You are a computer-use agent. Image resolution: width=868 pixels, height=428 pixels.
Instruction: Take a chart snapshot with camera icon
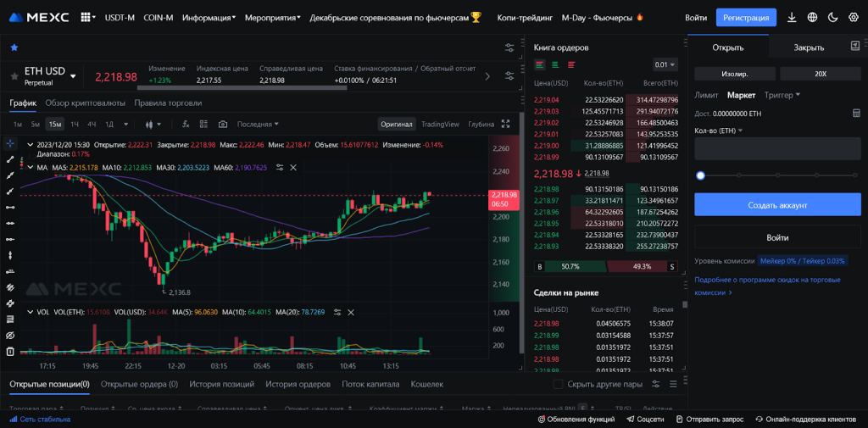(223, 124)
